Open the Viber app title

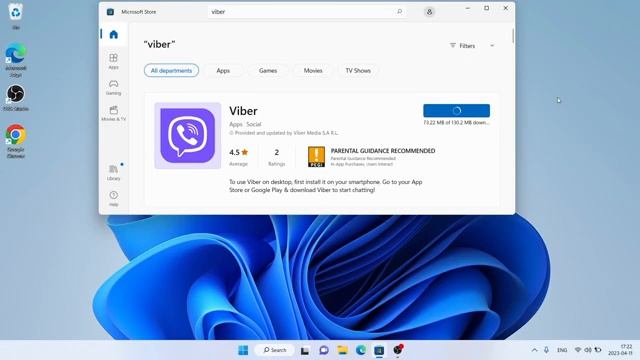coord(243,111)
